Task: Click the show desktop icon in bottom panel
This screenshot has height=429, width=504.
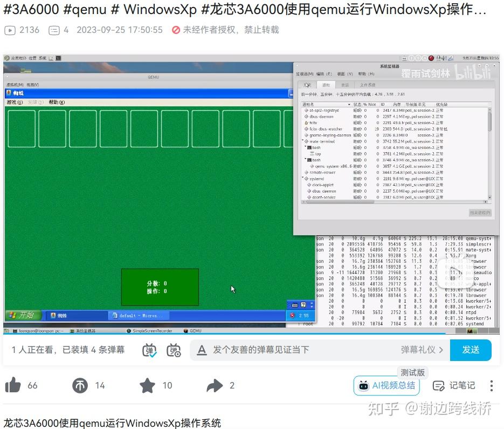Action: tap(6, 331)
